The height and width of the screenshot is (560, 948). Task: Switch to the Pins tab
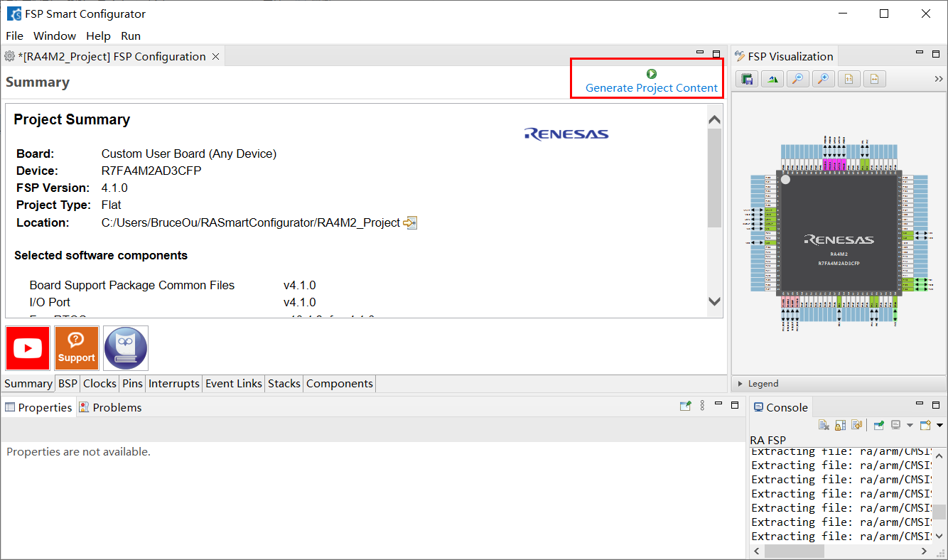point(132,384)
